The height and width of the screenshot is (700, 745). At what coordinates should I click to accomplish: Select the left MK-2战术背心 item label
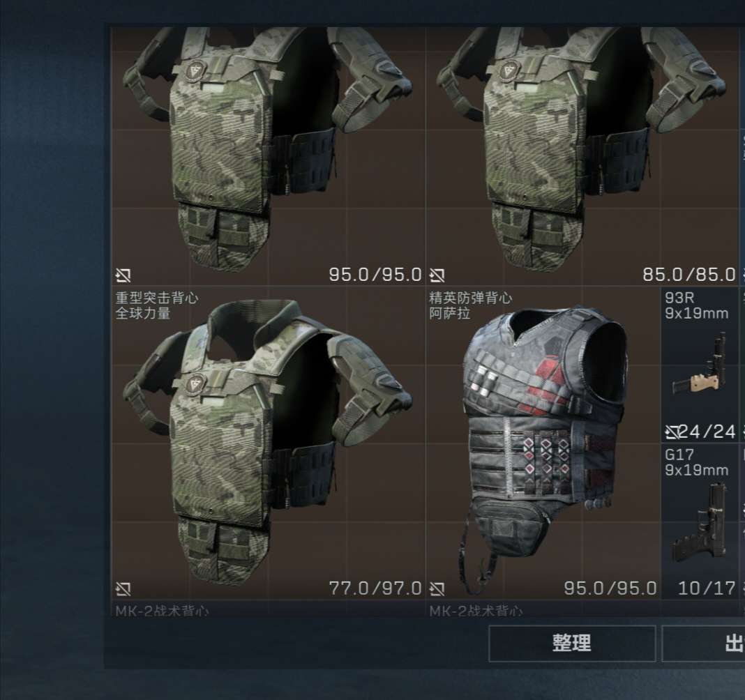click(162, 611)
